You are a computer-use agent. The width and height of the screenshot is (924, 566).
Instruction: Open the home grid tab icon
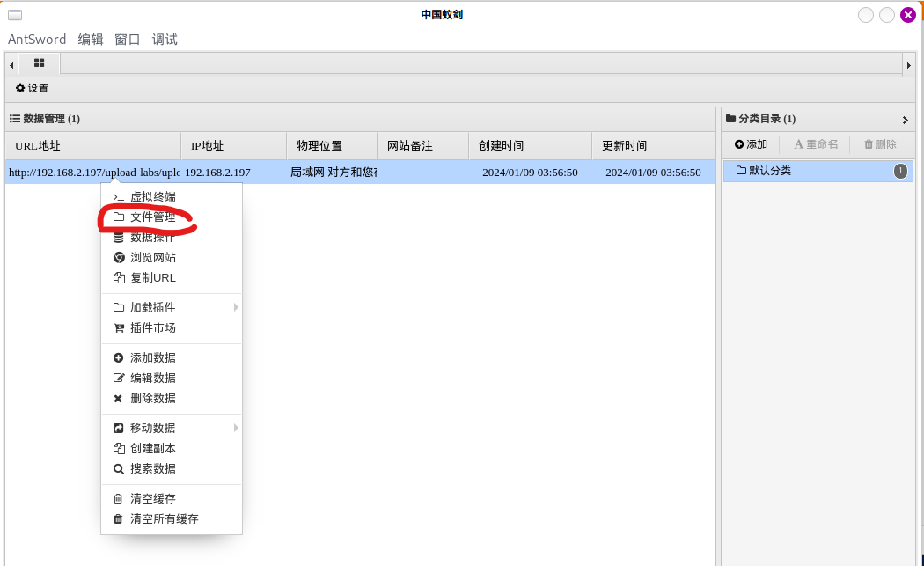(39, 63)
